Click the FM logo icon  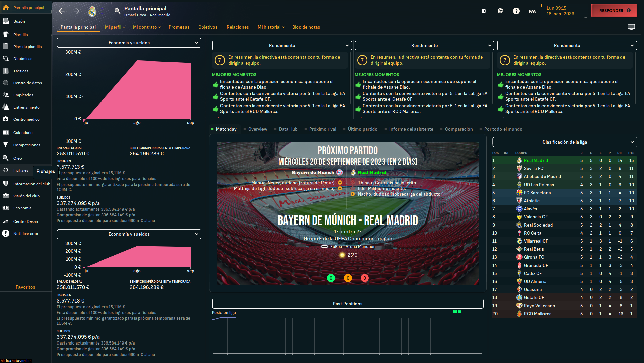(x=532, y=11)
